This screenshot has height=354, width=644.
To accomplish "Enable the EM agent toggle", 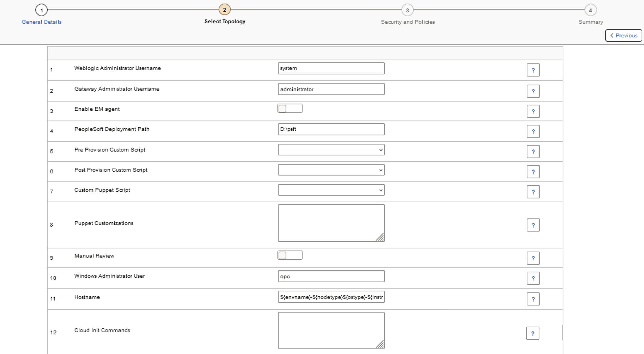I will [x=290, y=108].
